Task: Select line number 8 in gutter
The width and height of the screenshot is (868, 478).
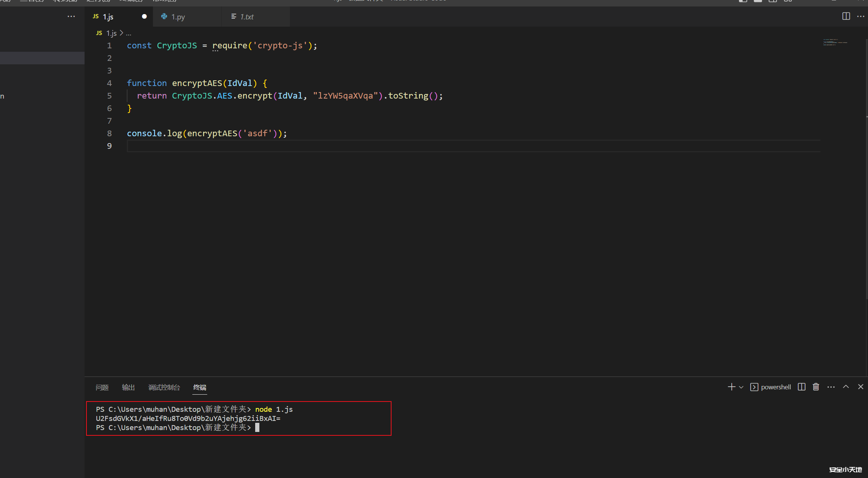Action: 109,134
